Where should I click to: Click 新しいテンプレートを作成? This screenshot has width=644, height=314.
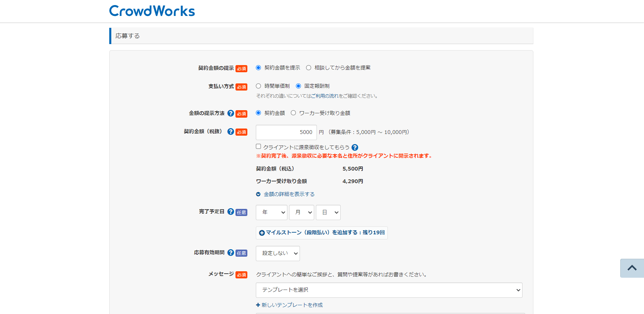(x=291, y=305)
